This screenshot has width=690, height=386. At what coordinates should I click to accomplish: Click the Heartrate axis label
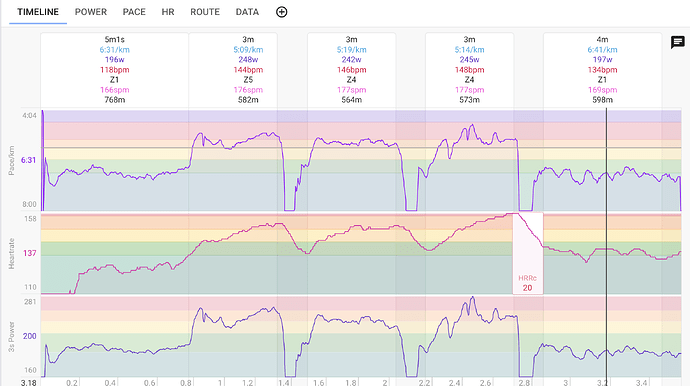point(11,254)
